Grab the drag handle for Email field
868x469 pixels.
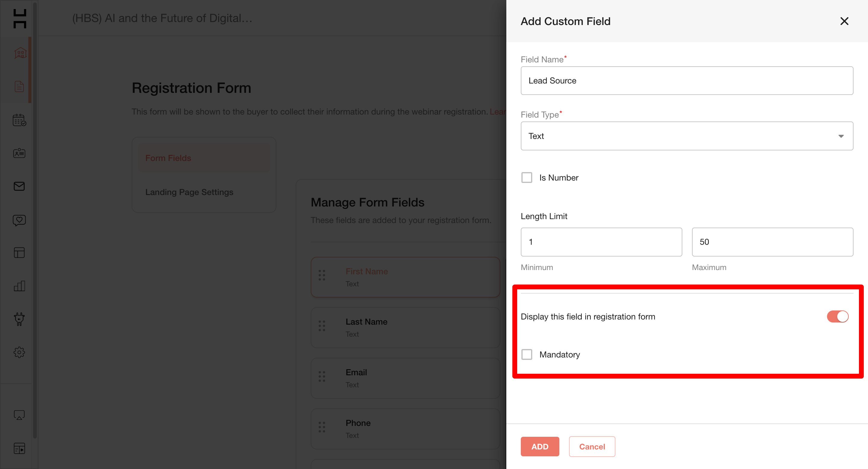(x=322, y=376)
